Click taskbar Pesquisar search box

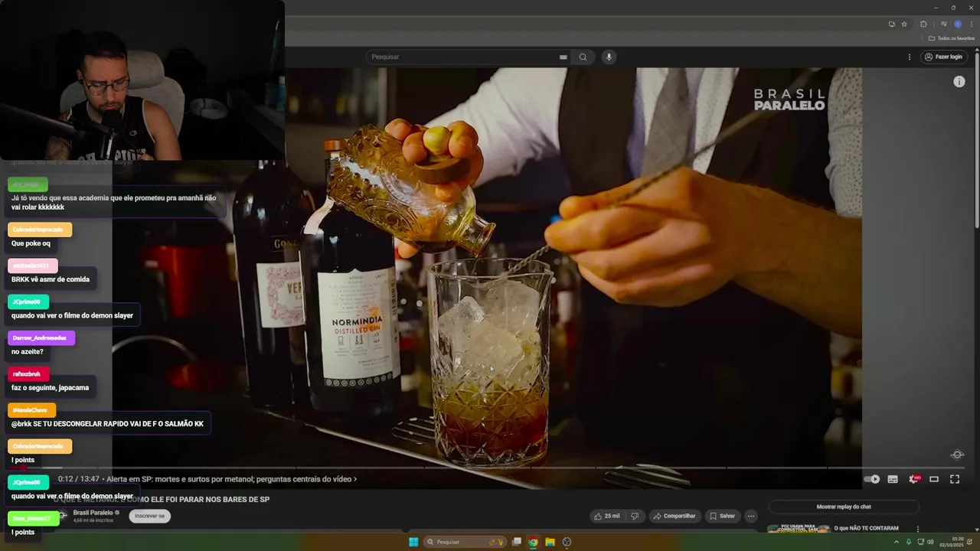coord(465,542)
